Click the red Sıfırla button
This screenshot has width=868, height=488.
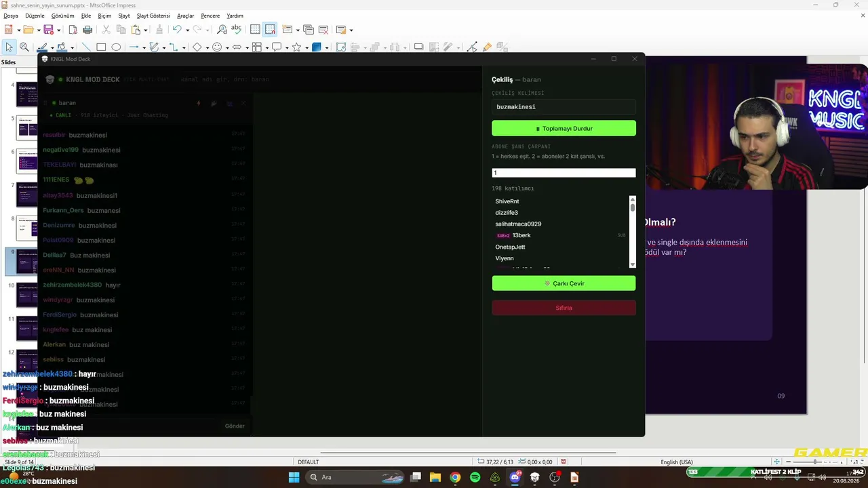564,308
